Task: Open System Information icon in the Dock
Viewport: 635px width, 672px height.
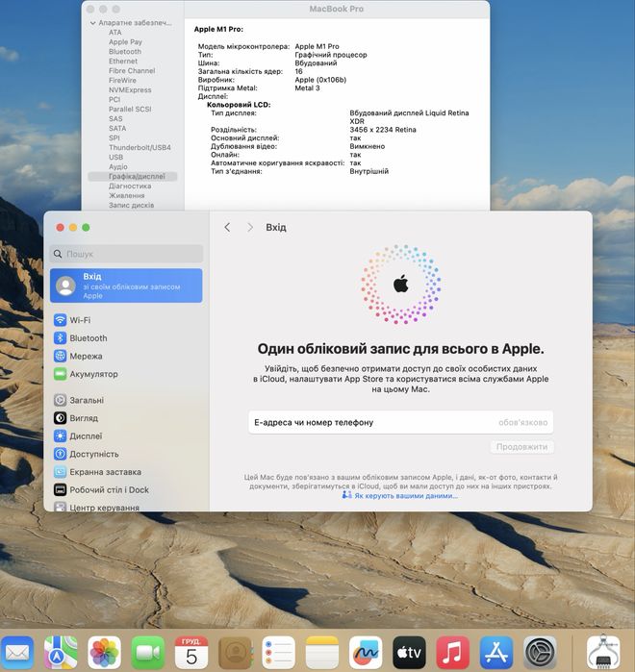Action: pos(603,652)
